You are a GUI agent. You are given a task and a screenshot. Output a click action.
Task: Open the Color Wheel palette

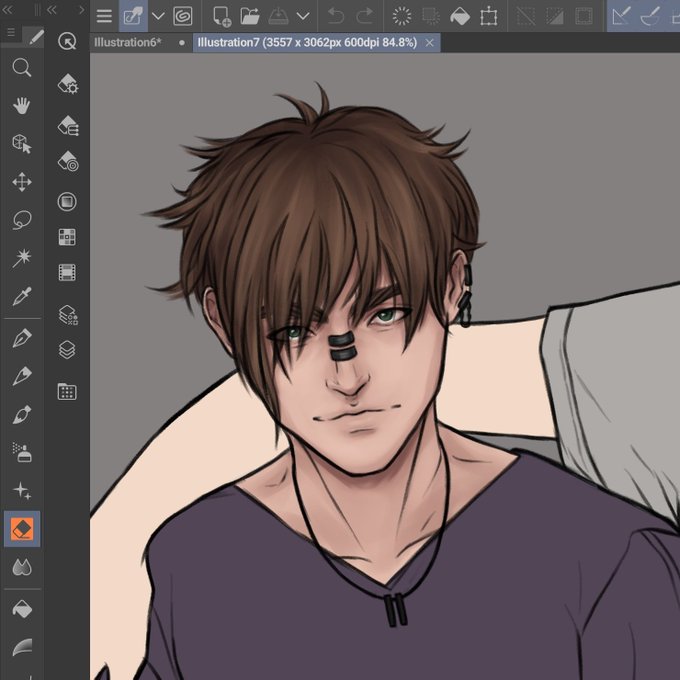(x=67, y=202)
